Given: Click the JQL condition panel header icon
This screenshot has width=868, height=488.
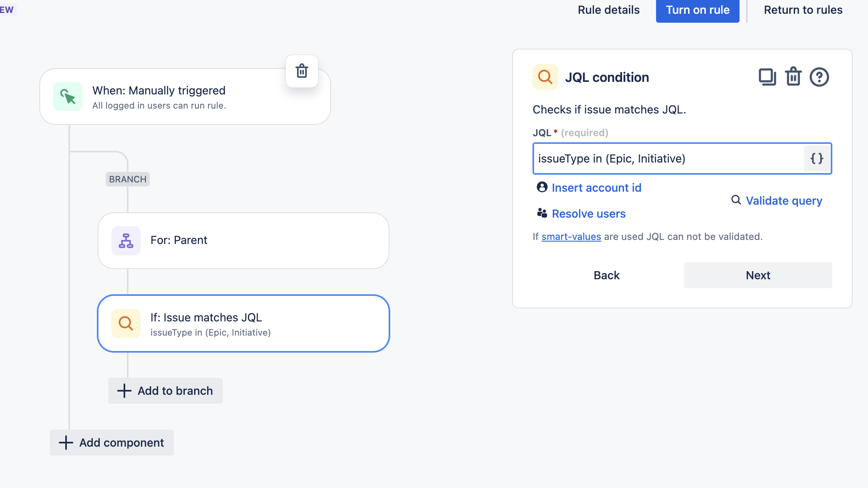Looking at the screenshot, I should click(545, 77).
